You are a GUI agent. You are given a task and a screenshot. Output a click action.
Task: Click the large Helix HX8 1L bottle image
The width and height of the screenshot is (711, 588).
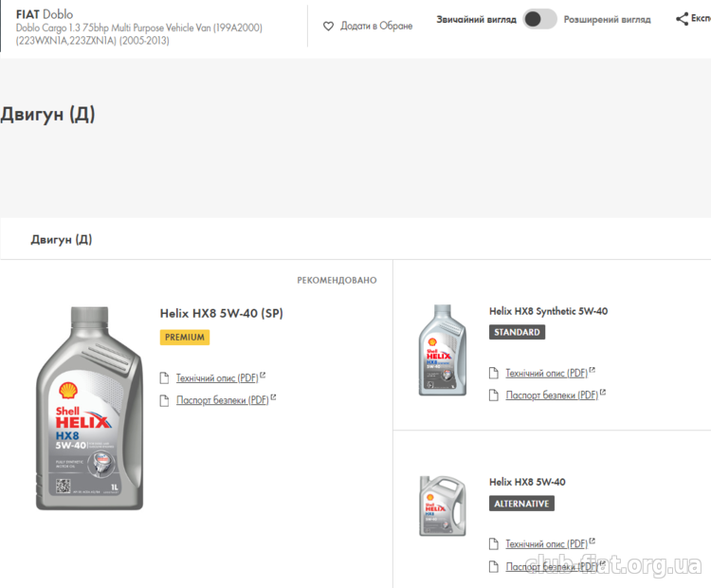pos(90,408)
